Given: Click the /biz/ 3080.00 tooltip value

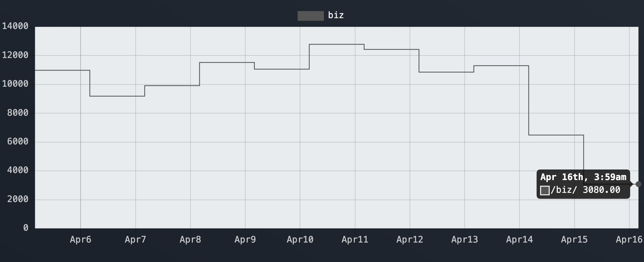Looking at the screenshot, I should click(x=585, y=190).
